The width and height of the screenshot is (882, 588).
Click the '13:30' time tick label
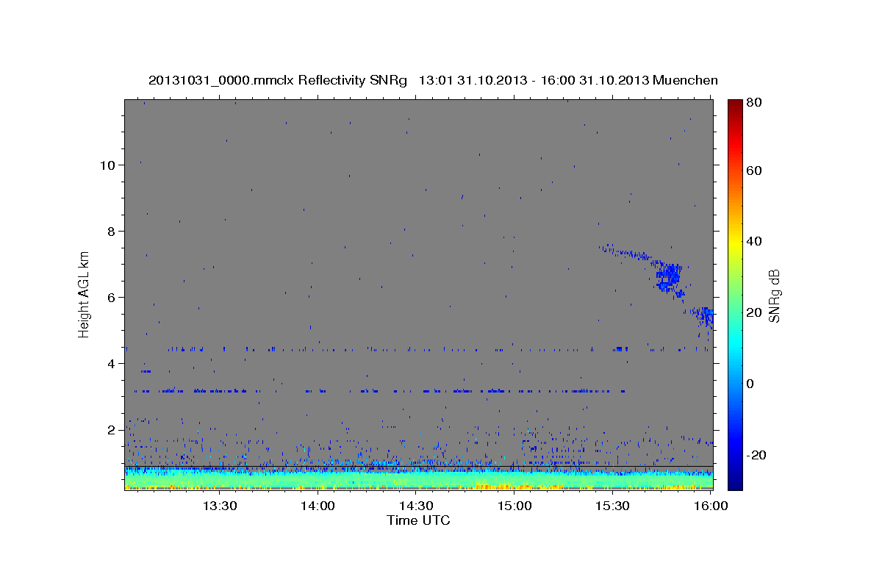pos(220,506)
